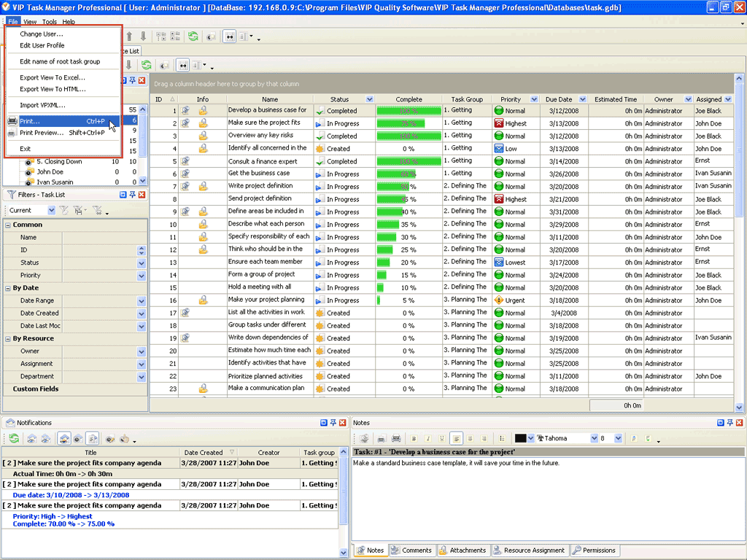Toggle the auto-width columns button in the top toolbar
747x560 pixels.
click(230, 36)
